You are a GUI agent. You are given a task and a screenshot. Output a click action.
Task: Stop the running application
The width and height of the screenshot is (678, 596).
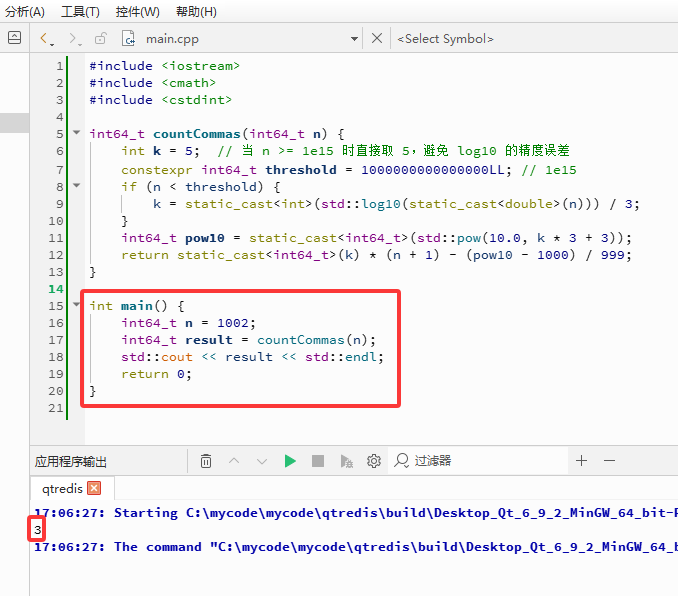318,461
